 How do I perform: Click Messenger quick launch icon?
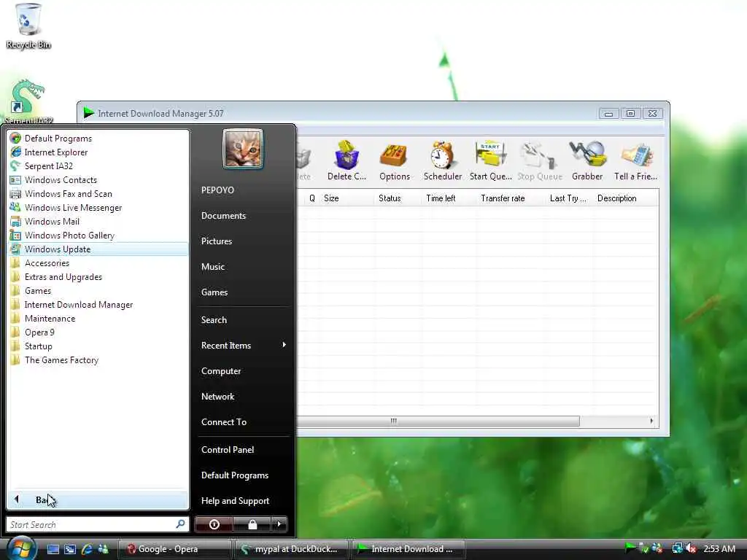pos(103,549)
